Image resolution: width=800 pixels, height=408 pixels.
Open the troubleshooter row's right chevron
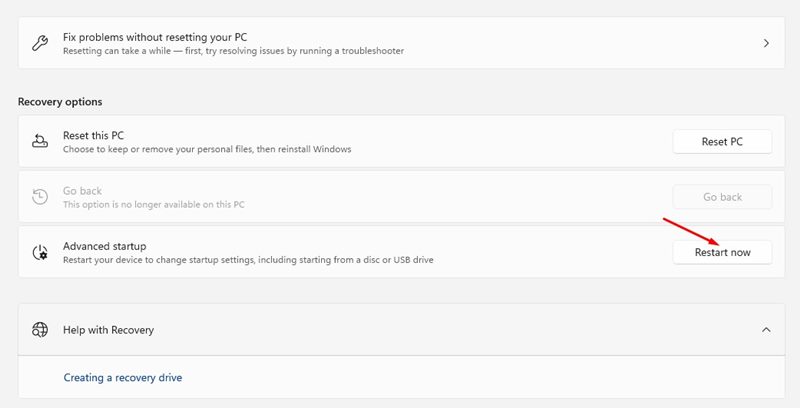(x=766, y=43)
